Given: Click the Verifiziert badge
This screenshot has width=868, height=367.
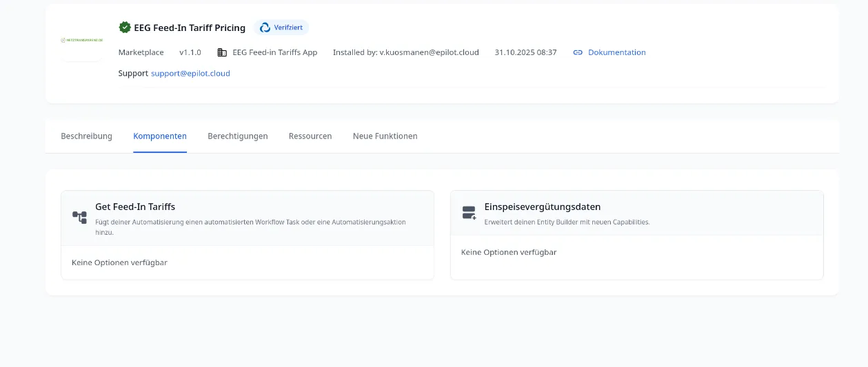Looking at the screenshot, I should tap(281, 28).
